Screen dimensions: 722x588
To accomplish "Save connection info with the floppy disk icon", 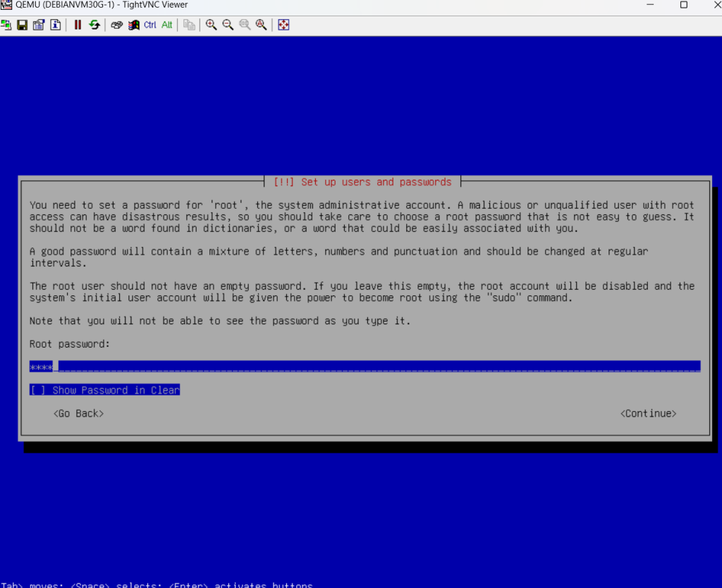I will click(x=23, y=25).
